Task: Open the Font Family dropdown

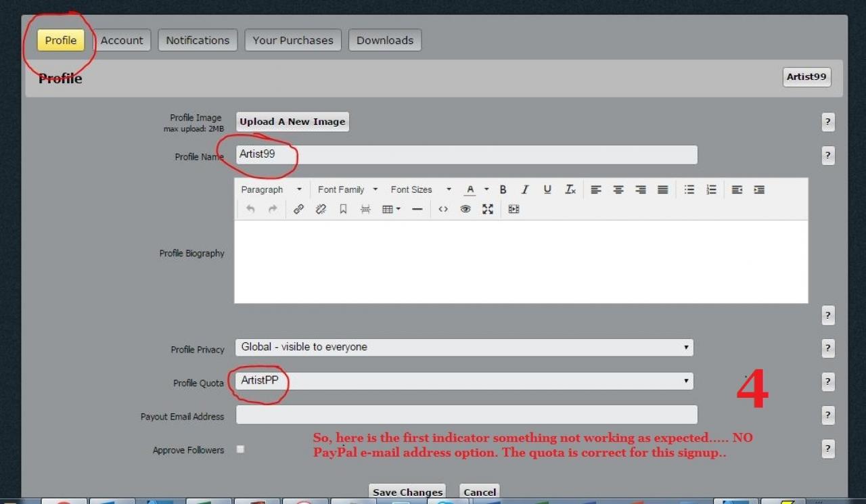Action: pos(348,190)
